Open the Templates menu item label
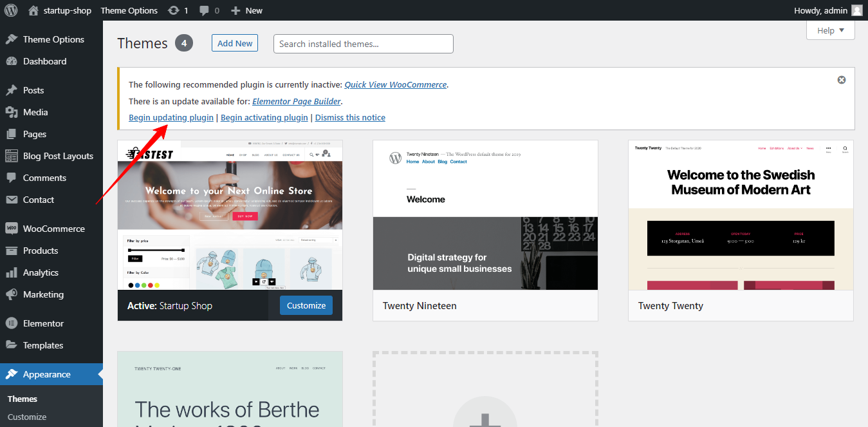Viewport: 868px width, 427px height. [x=43, y=345]
